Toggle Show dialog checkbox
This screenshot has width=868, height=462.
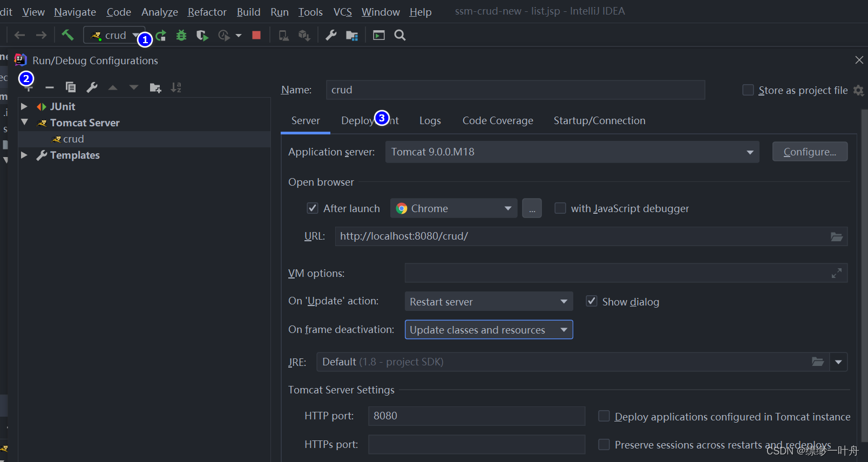point(592,301)
